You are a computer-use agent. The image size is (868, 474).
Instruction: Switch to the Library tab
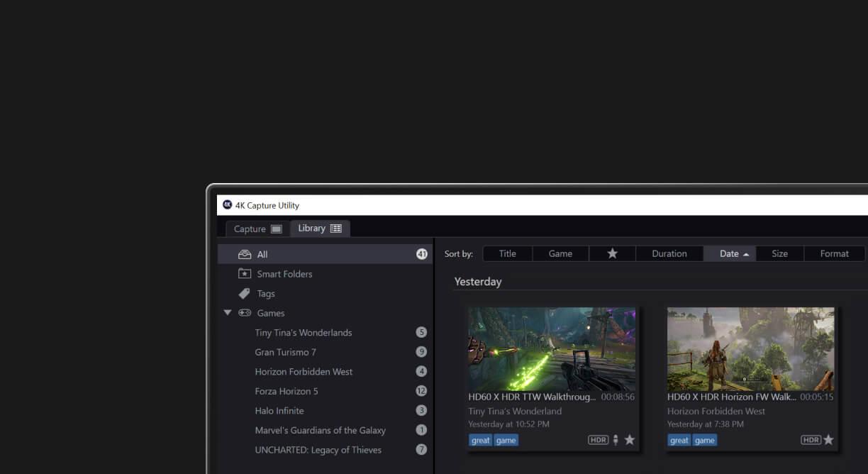click(x=320, y=228)
